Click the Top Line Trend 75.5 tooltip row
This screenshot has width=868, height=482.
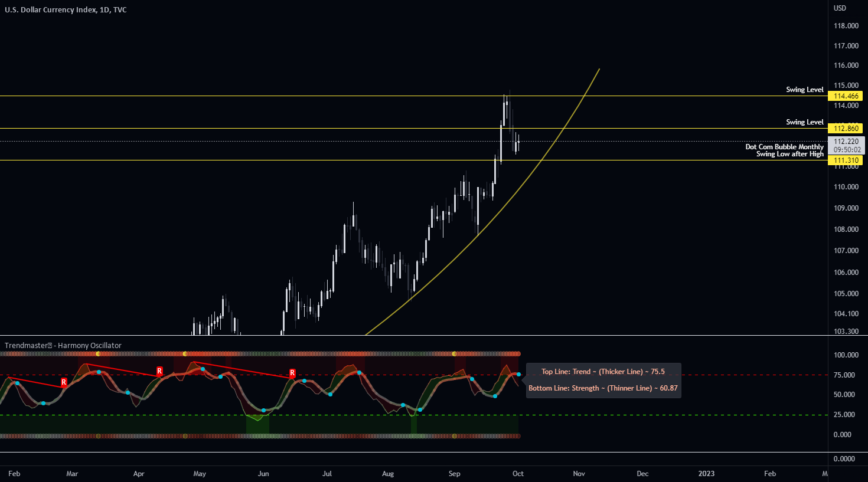click(x=603, y=372)
